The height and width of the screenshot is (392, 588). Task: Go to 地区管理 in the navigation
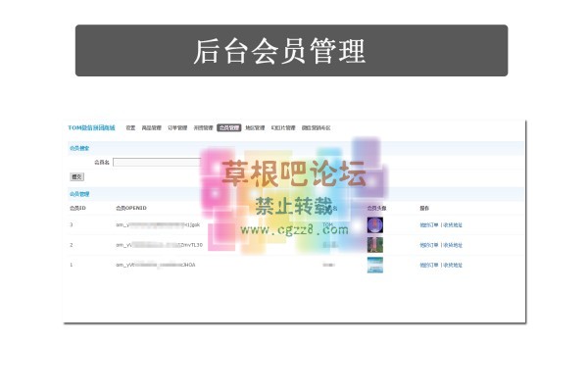pos(255,128)
